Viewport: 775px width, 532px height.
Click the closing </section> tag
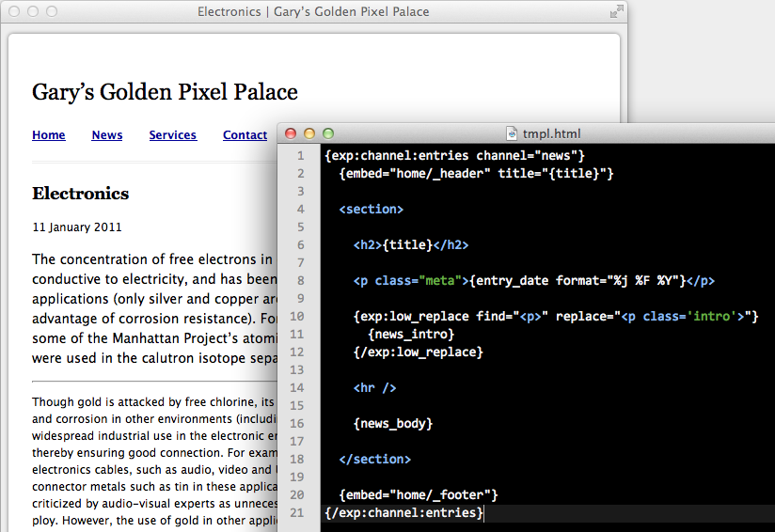[374, 459]
